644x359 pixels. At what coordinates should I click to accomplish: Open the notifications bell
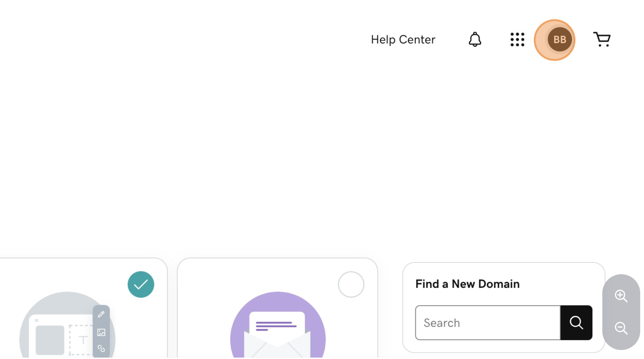coord(475,39)
